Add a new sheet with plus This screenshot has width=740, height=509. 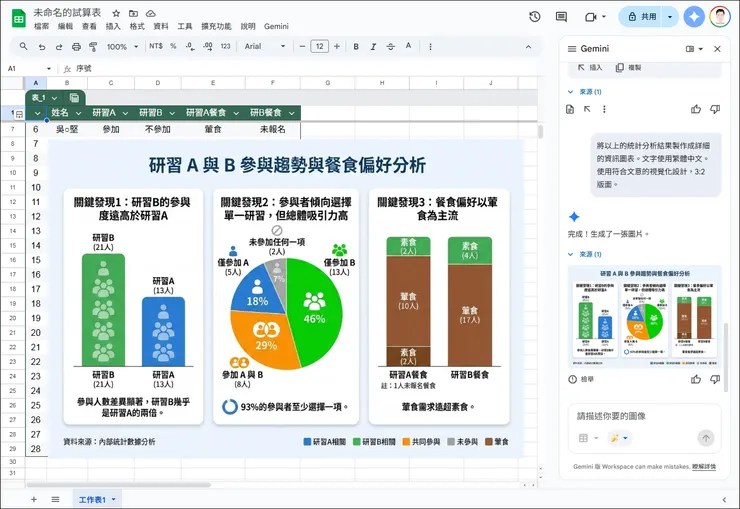pyautogui.click(x=34, y=499)
